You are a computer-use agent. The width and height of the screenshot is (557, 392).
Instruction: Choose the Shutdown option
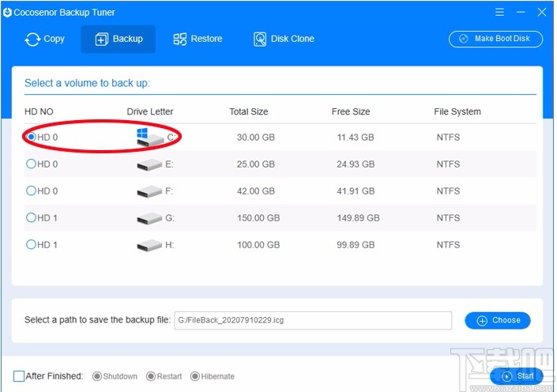98,376
